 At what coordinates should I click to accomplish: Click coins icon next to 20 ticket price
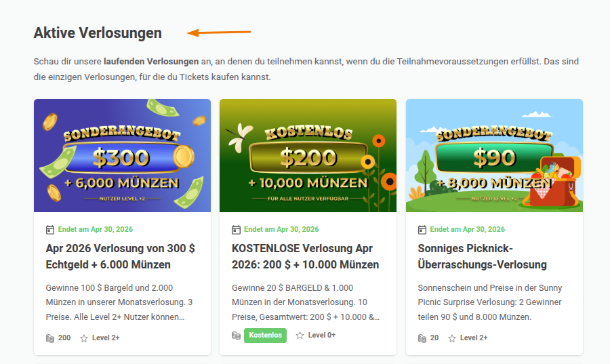click(422, 338)
